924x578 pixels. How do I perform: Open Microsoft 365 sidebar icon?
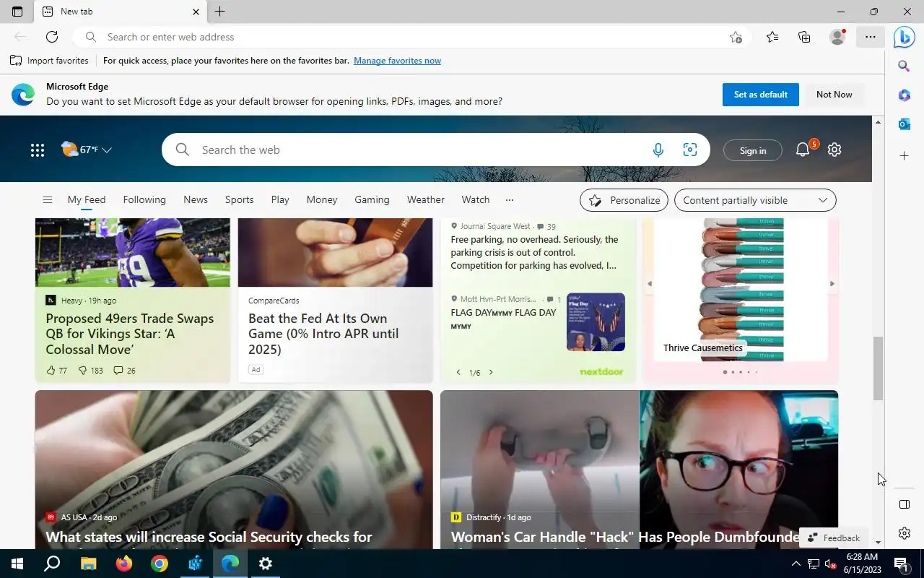point(904,95)
